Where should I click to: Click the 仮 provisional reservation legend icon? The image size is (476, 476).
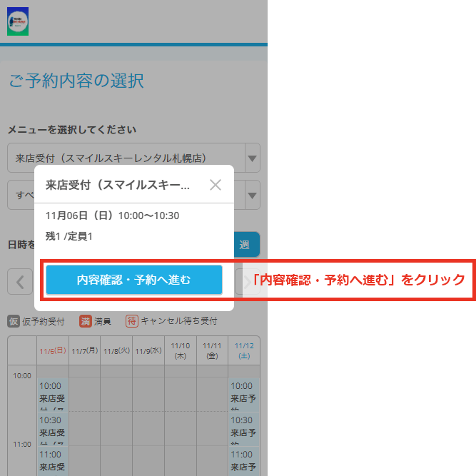click(x=14, y=321)
